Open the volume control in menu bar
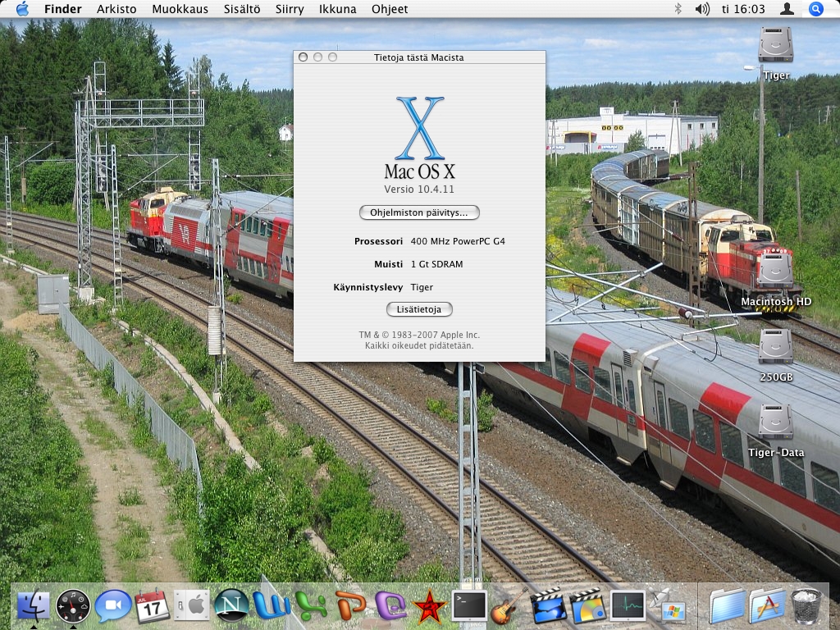Image resolution: width=840 pixels, height=630 pixels. [x=702, y=9]
